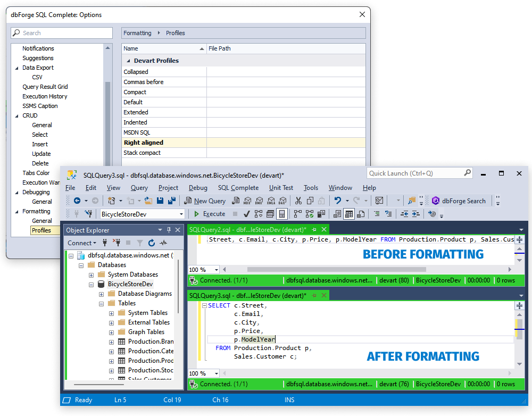
Task: Open the Unit Test menu
Action: (x=281, y=188)
